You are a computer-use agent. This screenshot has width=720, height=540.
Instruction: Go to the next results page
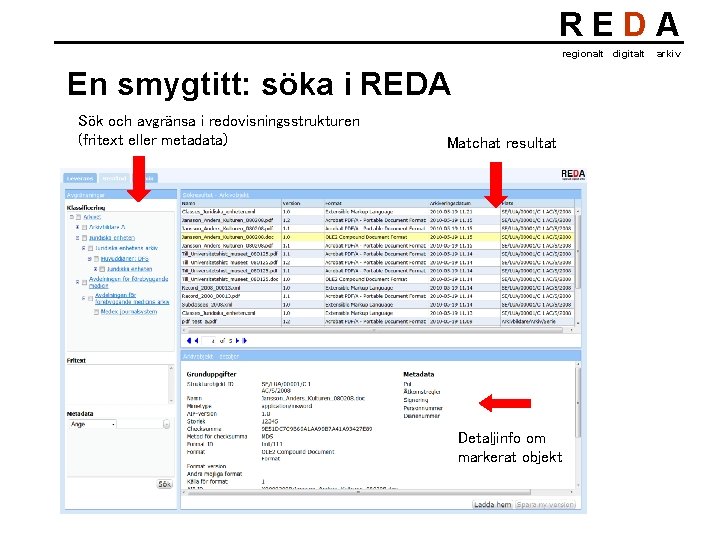tap(237, 341)
